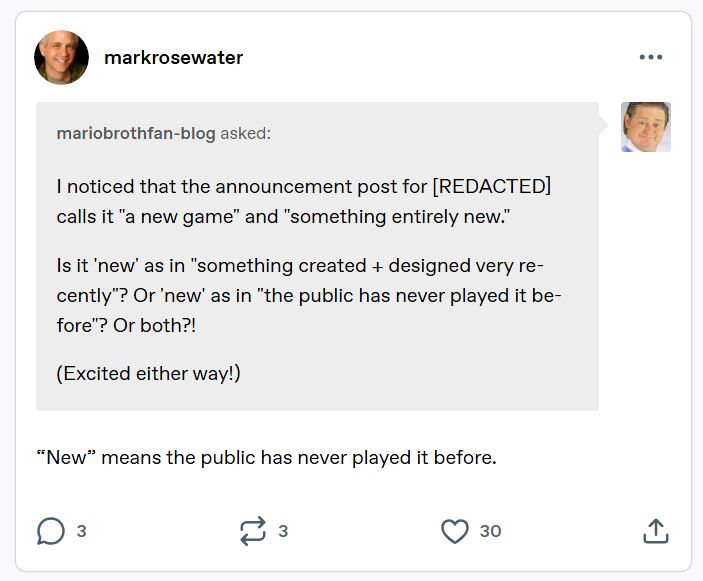Click the [REDACTED] word in the question
The width and height of the screenshot is (703, 581).
[x=492, y=187]
